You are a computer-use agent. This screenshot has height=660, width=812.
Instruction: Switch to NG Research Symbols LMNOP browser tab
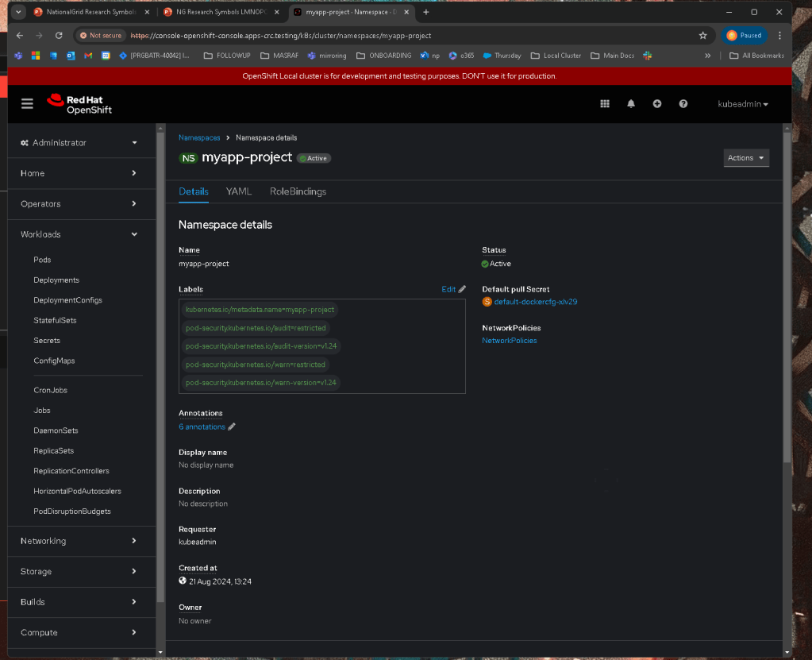tap(220, 12)
